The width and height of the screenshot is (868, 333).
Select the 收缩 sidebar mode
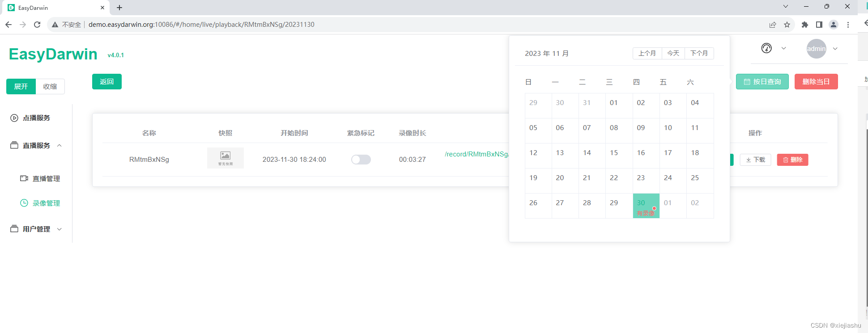pyautogui.click(x=50, y=87)
